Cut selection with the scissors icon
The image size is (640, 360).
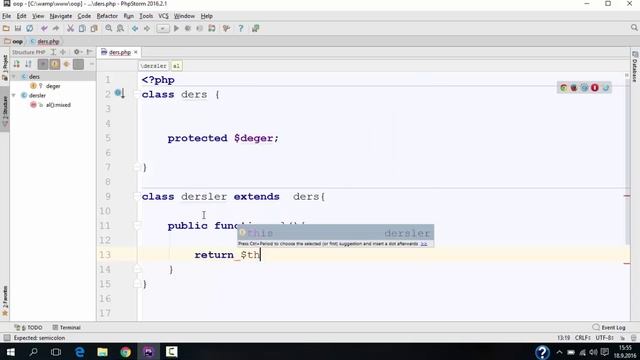coord(70,28)
